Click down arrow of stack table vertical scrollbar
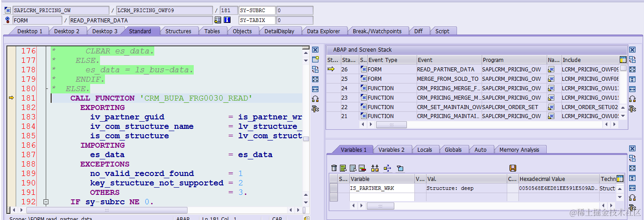The image size is (644, 220). tap(623, 117)
